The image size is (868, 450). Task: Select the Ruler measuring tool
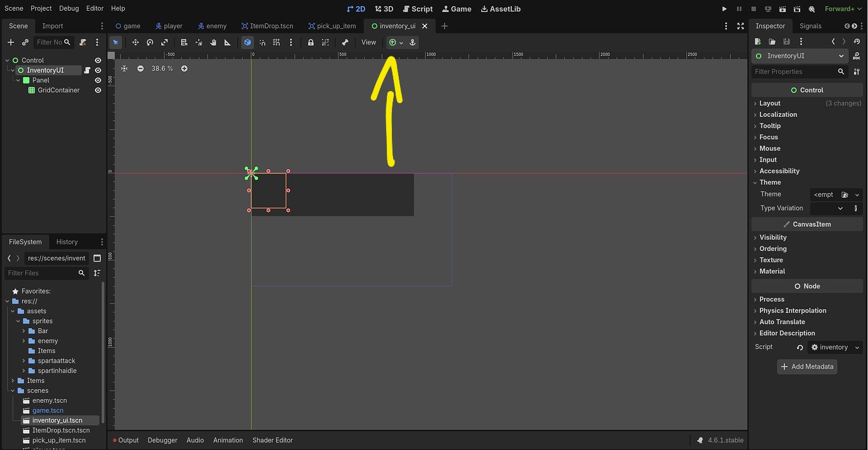(x=227, y=42)
